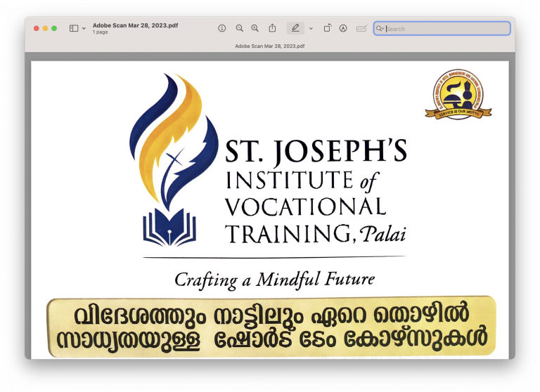The height and width of the screenshot is (392, 540).
Task: Click the round emblem with the Service motto
Action: tap(458, 93)
